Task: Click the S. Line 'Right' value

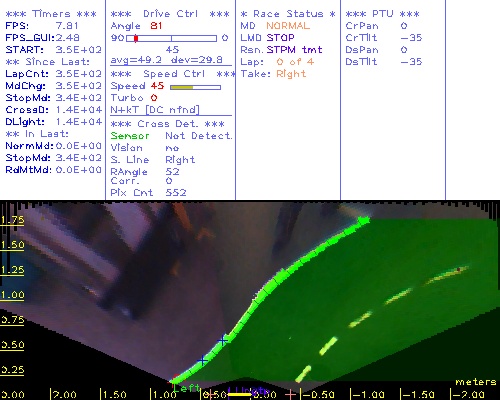Action: coord(180,160)
